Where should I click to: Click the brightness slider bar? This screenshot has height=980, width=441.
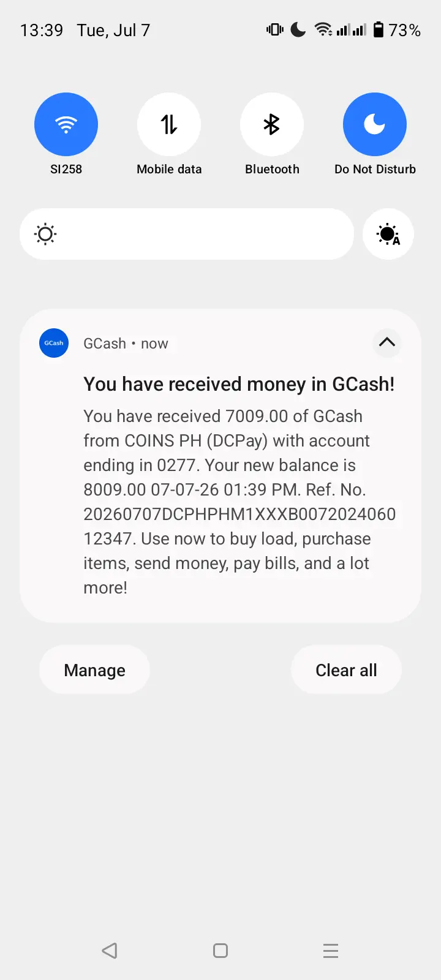(187, 234)
